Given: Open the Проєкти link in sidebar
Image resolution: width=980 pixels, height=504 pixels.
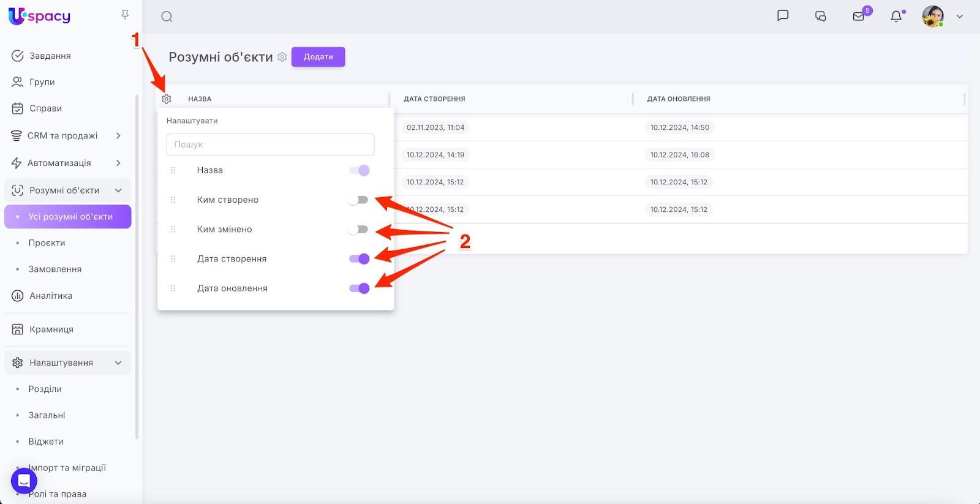Looking at the screenshot, I should coord(47,243).
